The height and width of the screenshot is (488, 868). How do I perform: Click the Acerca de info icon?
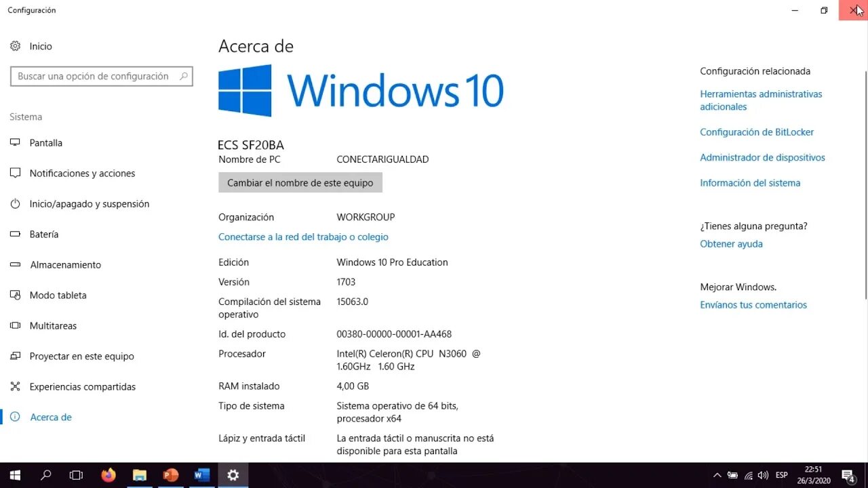(x=16, y=418)
